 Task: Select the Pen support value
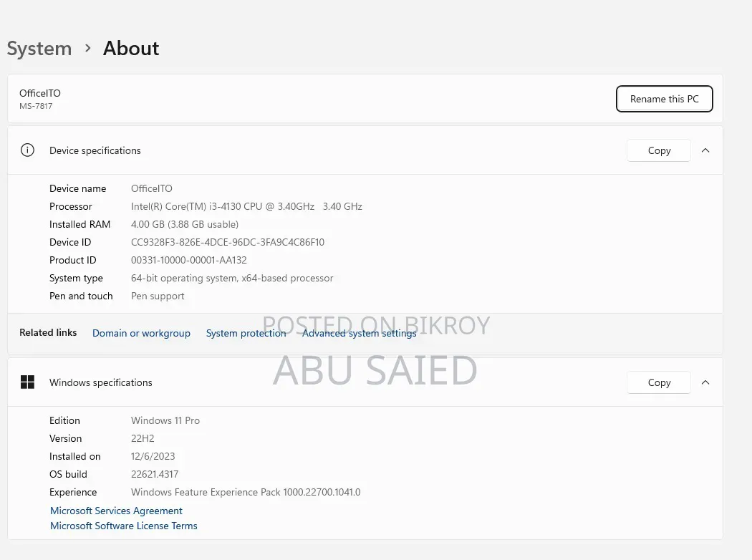(158, 296)
